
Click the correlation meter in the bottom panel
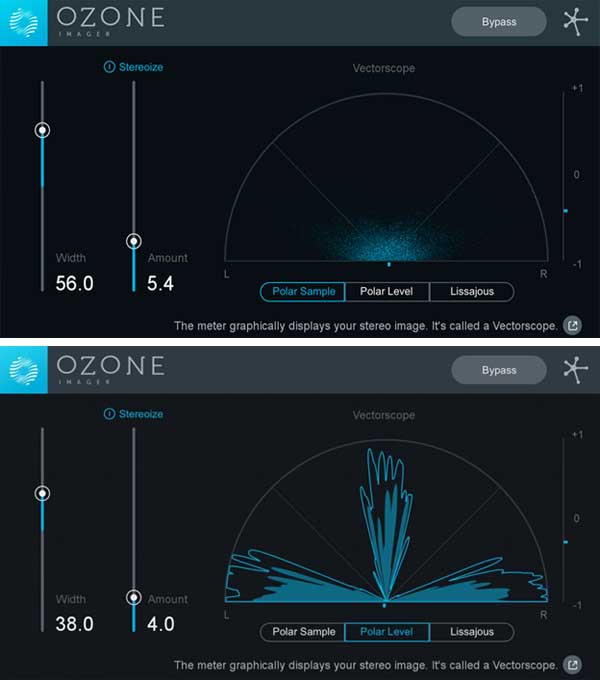tap(564, 520)
